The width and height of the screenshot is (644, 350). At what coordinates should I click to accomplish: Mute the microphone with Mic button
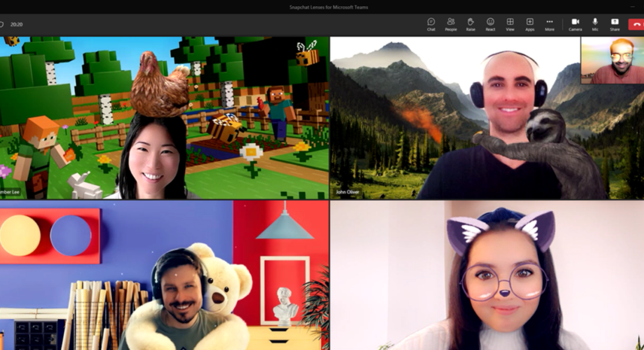tap(595, 24)
